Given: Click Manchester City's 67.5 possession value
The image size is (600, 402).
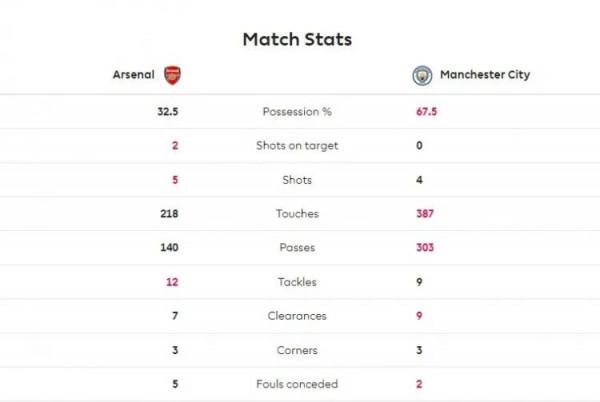Looking at the screenshot, I should pyautogui.click(x=427, y=111).
